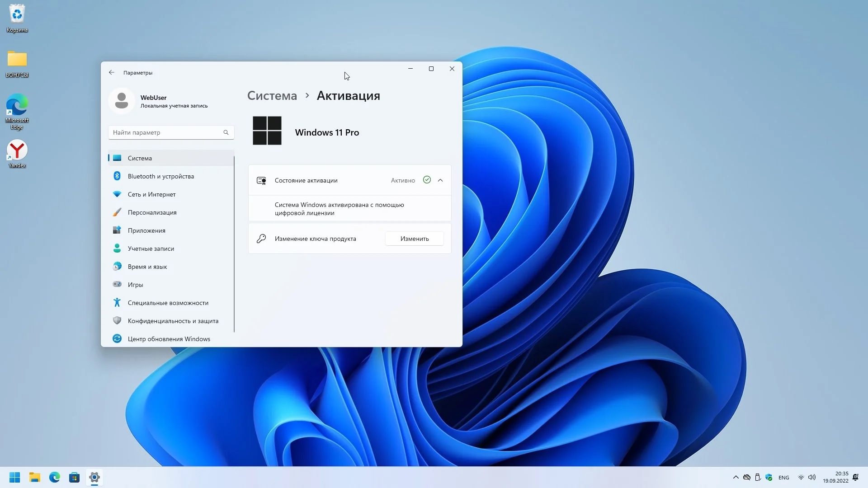Click the Система breadcrumb link
Viewport: 868px width, 488px height.
pyautogui.click(x=272, y=96)
